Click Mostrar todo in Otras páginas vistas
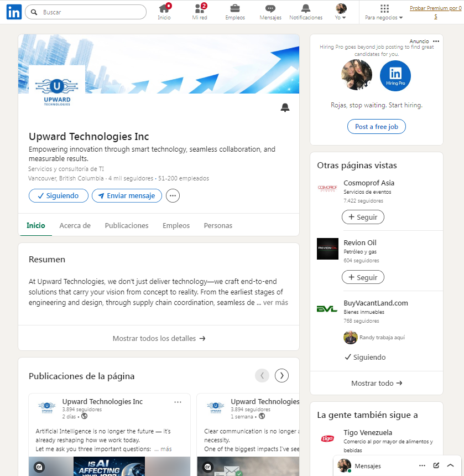Viewport: 464px width, 476px height. coord(377,383)
